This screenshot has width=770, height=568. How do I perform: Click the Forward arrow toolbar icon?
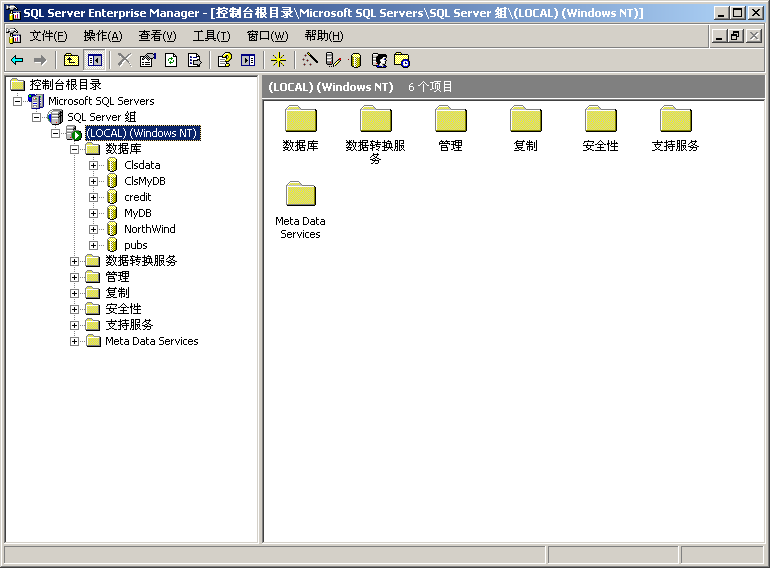coord(40,60)
